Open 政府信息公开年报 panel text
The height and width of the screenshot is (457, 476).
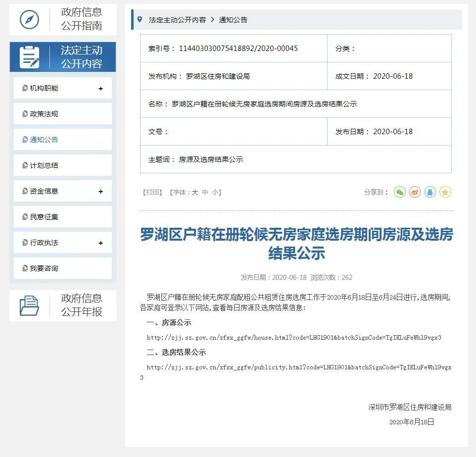[82, 305]
